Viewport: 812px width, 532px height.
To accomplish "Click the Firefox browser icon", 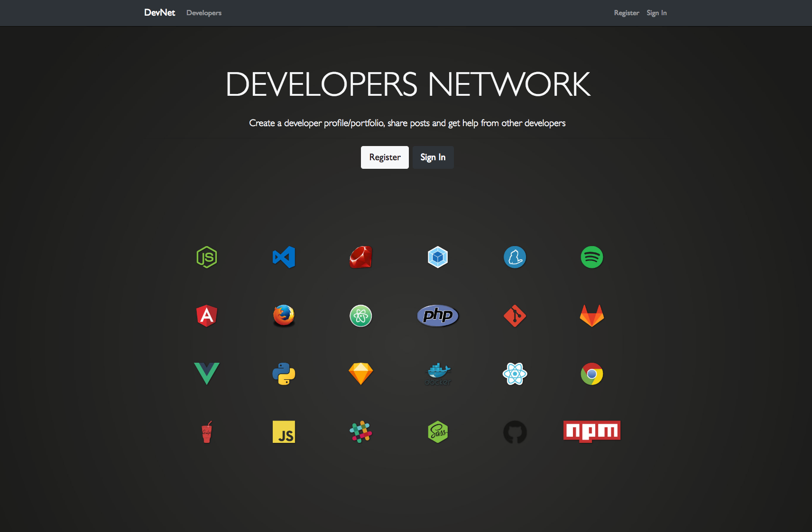I will 284,315.
